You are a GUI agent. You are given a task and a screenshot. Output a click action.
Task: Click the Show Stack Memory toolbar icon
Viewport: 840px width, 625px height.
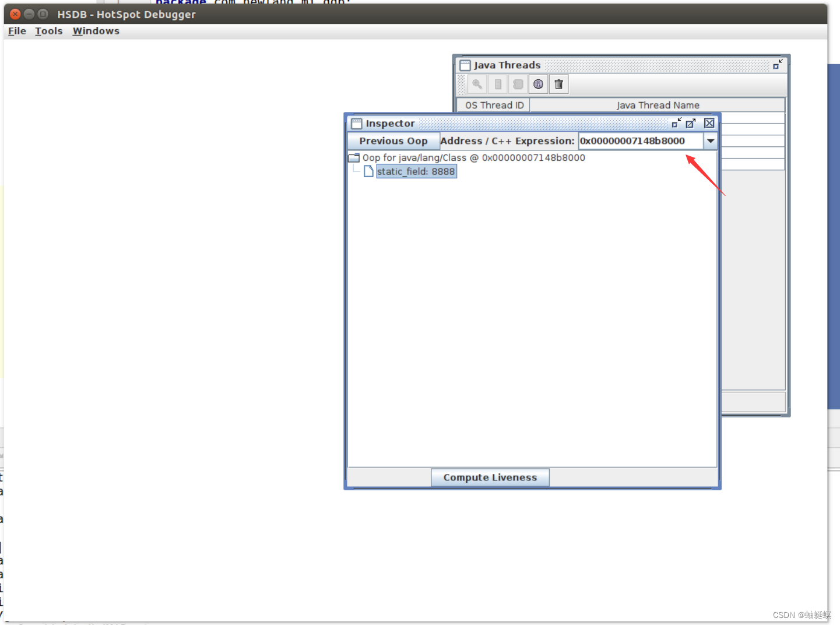coord(497,84)
